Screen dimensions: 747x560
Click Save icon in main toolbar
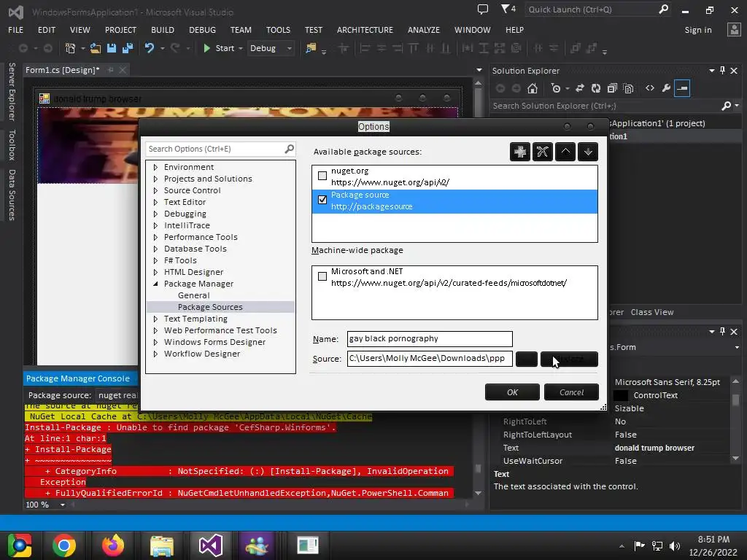pyautogui.click(x=112, y=48)
